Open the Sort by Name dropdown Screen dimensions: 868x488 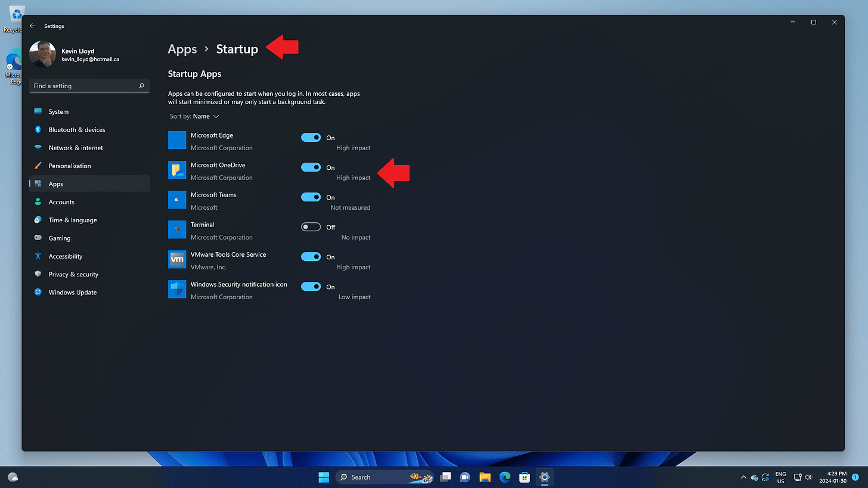[x=202, y=116]
